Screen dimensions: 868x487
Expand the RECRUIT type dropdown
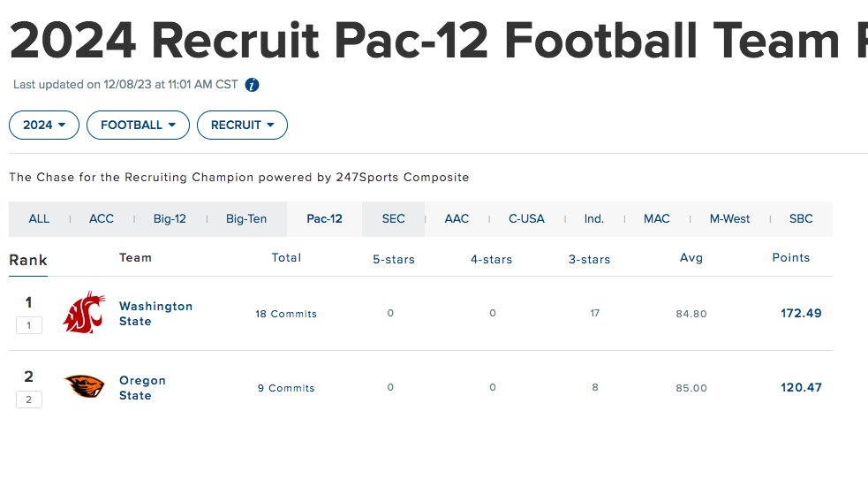[x=243, y=126]
